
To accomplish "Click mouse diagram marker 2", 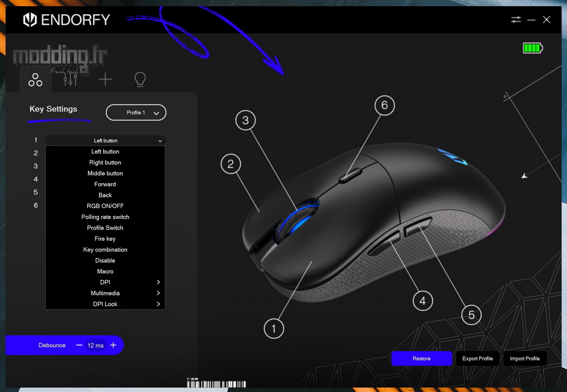I will click(231, 165).
